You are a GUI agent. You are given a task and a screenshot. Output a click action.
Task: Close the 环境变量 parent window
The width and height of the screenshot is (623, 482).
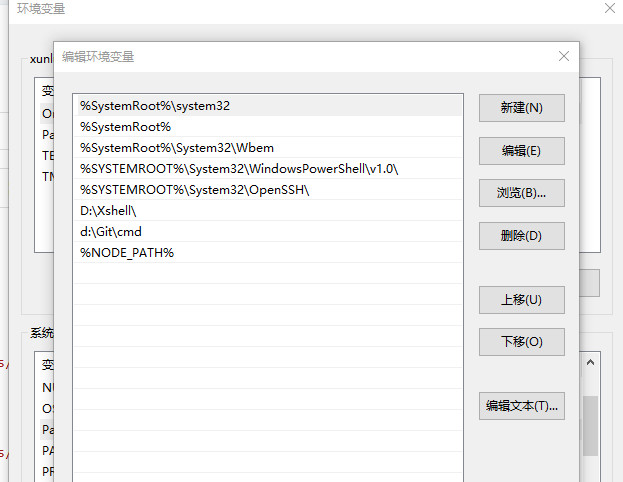pyautogui.click(x=610, y=8)
